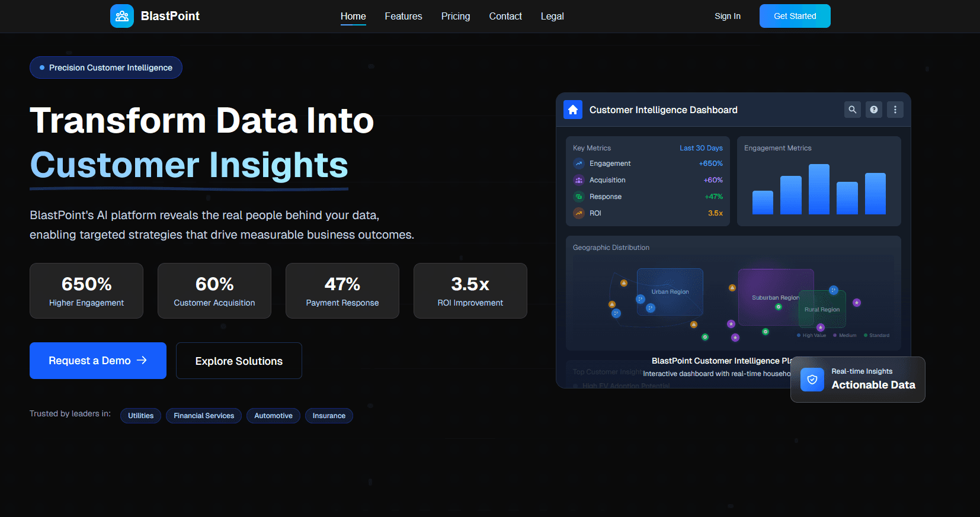The height and width of the screenshot is (517, 980).
Task: Open the dashboard three-dot menu
Action: [x=895, y=110]
